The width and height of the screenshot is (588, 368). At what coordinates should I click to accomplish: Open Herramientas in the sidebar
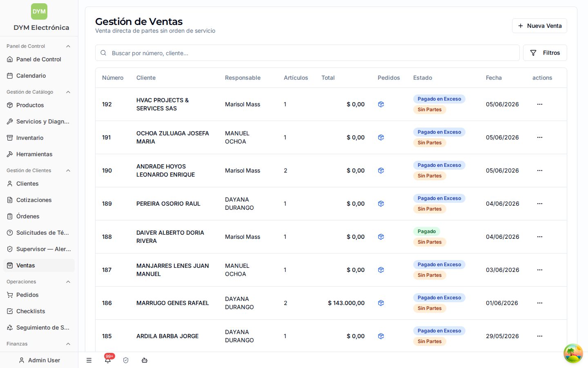point(39,154)
